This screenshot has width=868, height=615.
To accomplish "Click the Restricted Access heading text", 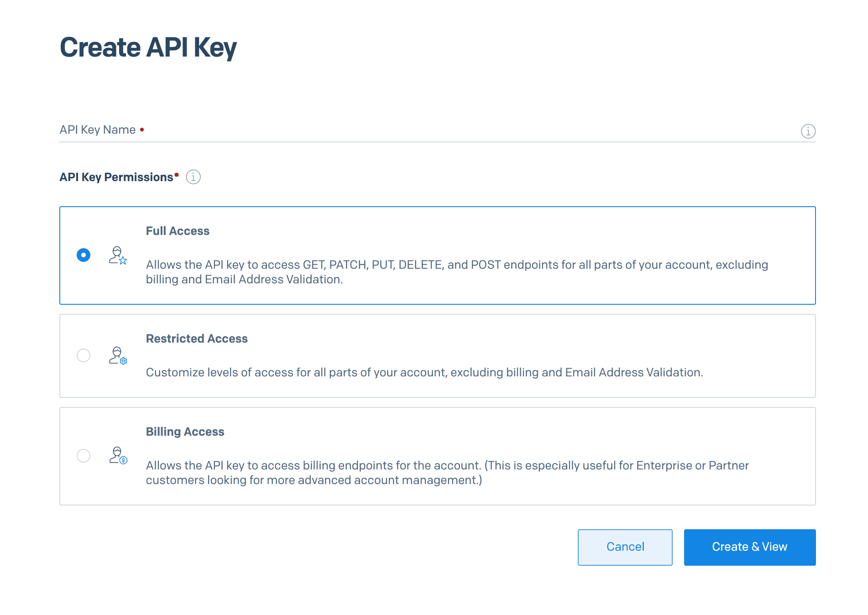I will click(x=197, y=339).
